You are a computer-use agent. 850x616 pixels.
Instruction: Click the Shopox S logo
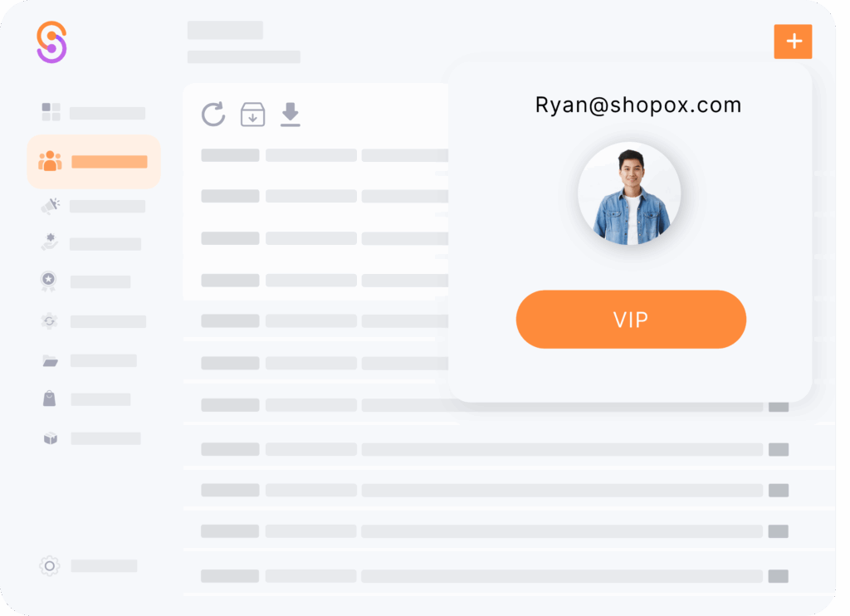pos(52,42)
